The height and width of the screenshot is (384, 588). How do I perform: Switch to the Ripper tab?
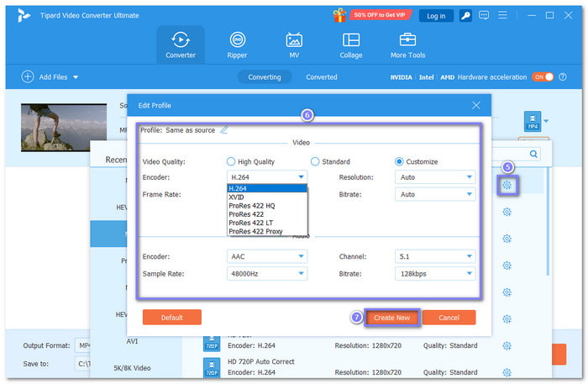coord(237,45)
